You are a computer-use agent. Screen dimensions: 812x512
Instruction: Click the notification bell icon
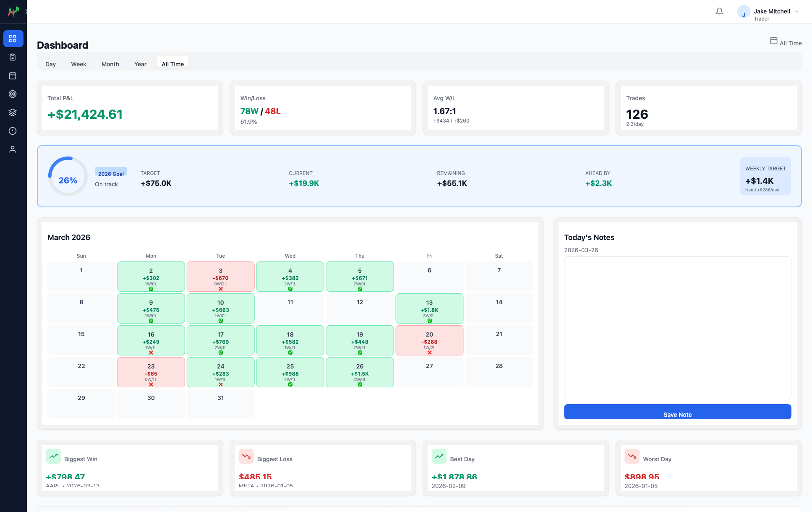(x=719, y=11)
